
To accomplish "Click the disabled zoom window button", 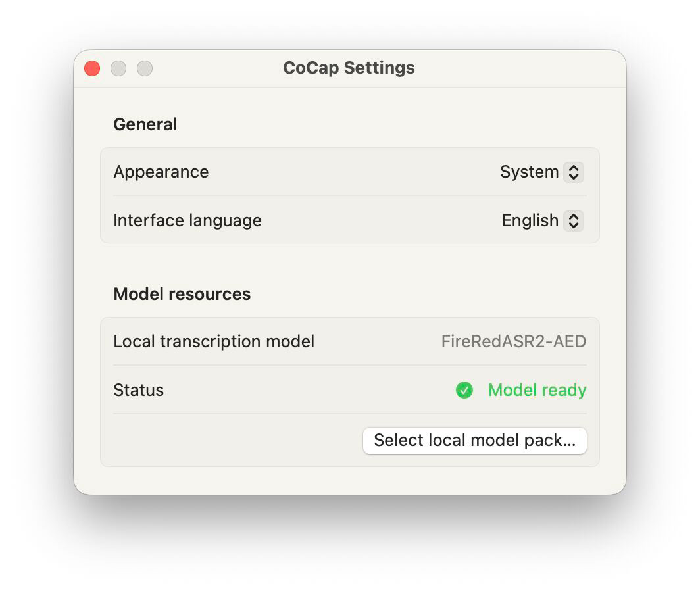I will tap(145, 68).
